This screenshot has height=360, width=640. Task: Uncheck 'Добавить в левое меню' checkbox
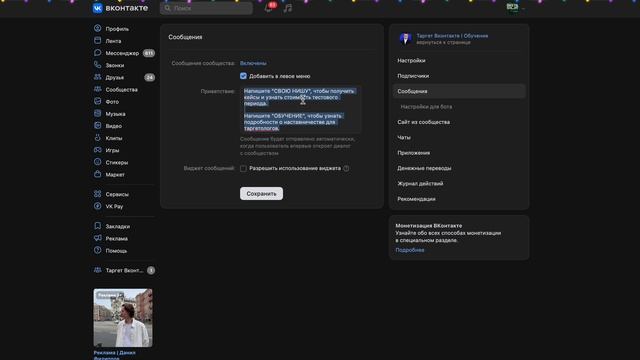(x=243, y=76)
